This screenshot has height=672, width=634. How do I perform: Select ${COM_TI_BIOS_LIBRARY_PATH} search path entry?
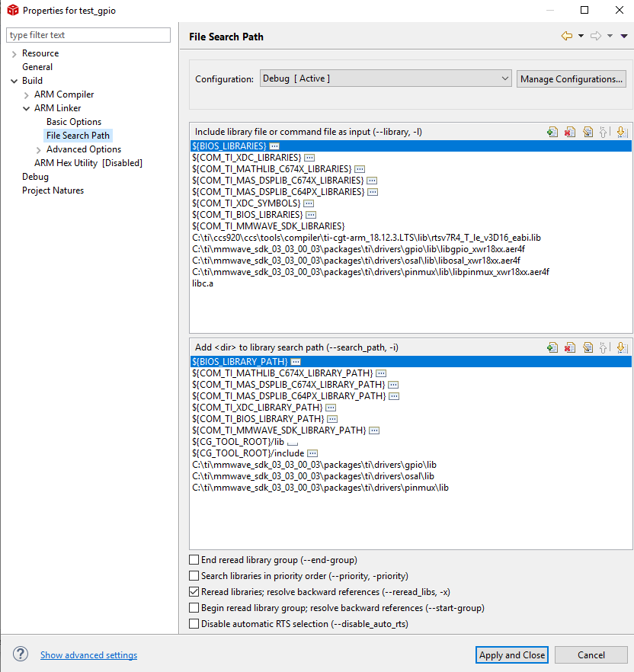[x=258, y=419]
